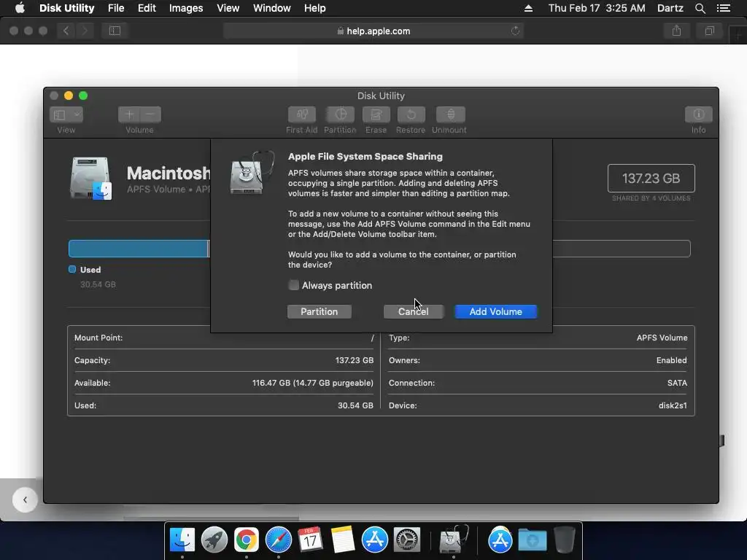Click the eject icon in menu bar
The height and width of the screenshot is (560, 747).
pyautogui.click(x=528, y=8)
